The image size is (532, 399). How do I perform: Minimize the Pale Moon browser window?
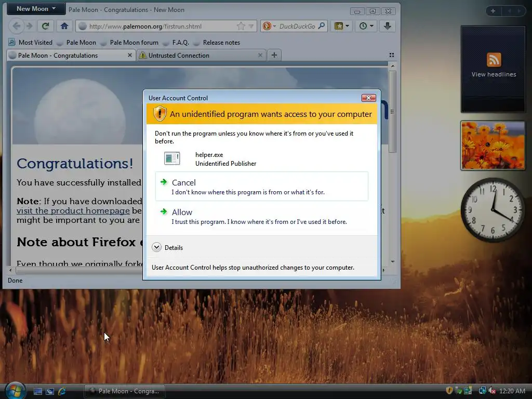[357, 11]
